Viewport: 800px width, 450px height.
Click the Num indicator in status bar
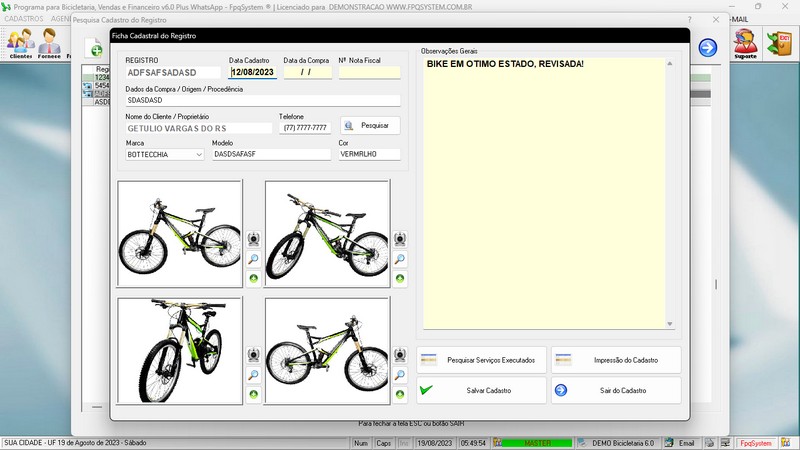coord(361,443)
